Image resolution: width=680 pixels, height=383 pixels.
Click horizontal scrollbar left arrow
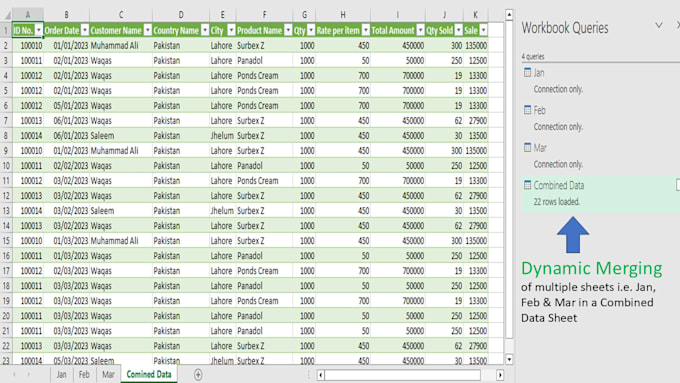(x=320, y=375)
